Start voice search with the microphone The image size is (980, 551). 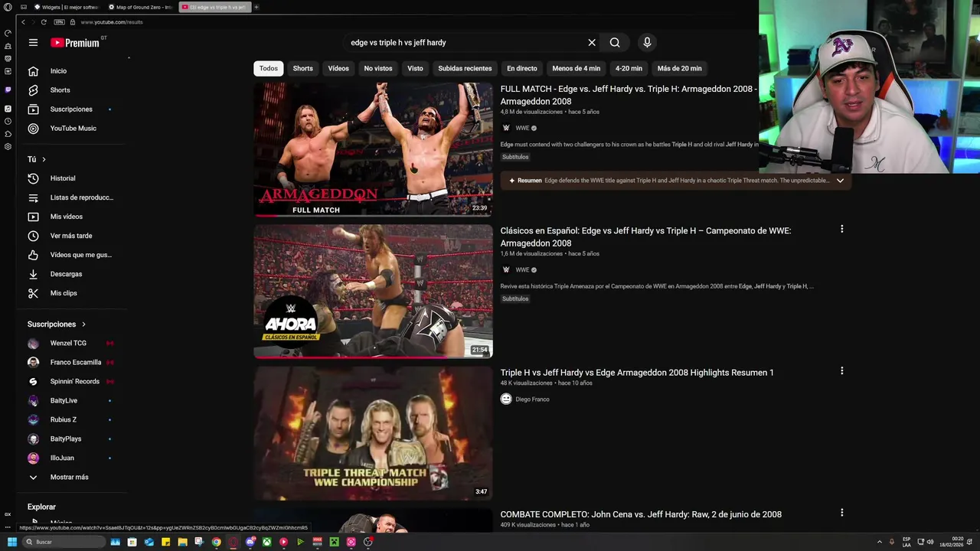click(647, 43)
